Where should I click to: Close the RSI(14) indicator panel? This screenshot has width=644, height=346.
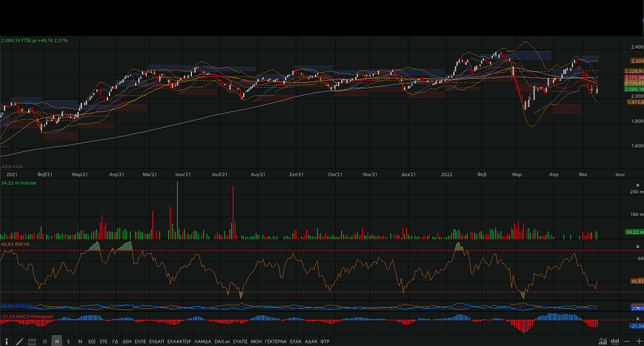637,247
